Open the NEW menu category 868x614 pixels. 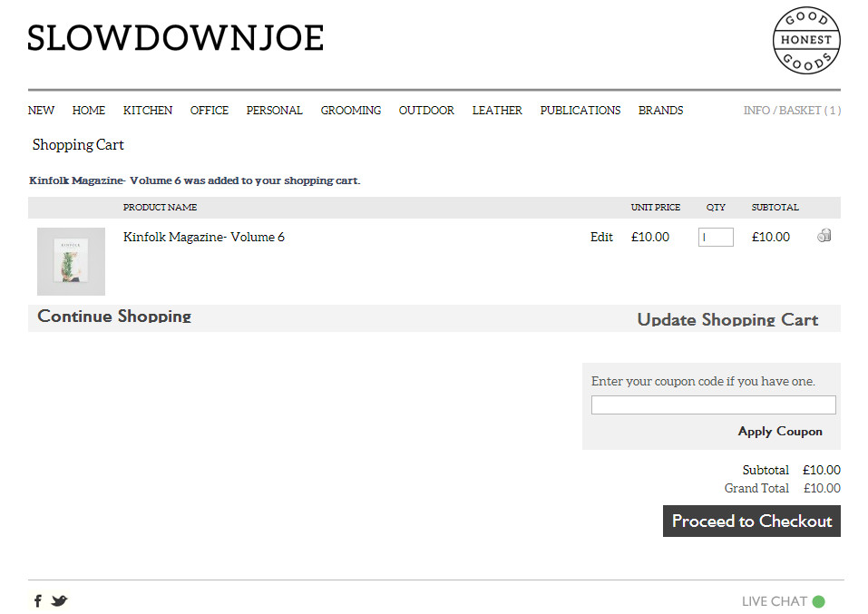click(x=41, y=110)
